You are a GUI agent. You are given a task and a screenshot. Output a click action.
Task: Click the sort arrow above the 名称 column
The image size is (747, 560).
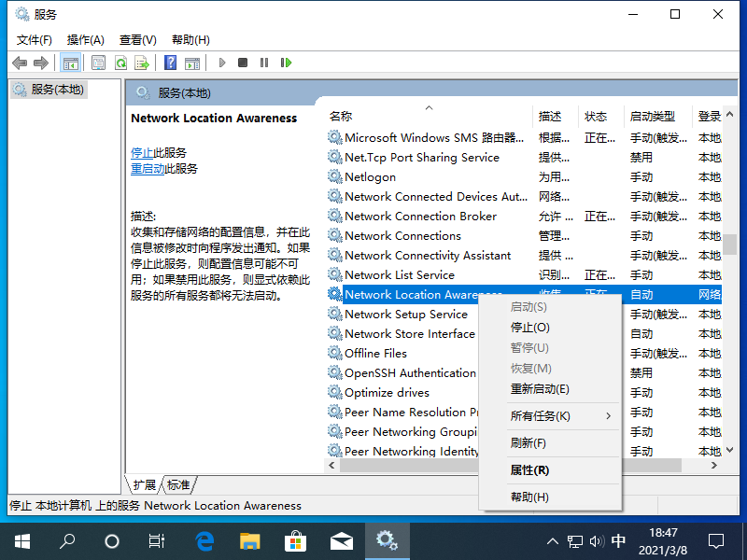(x=430, y=107)
